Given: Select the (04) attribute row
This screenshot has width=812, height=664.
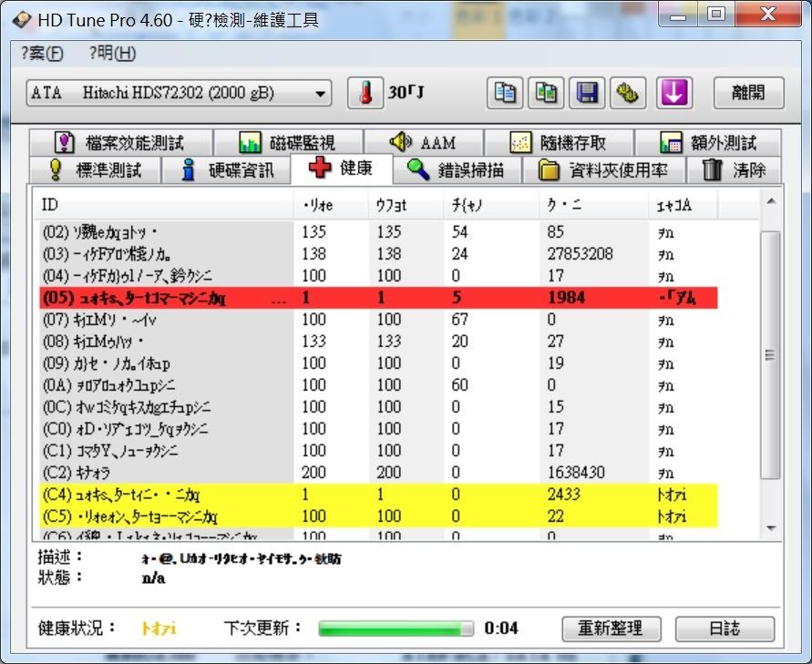Looking at the screenshot, I should point(378,276).
